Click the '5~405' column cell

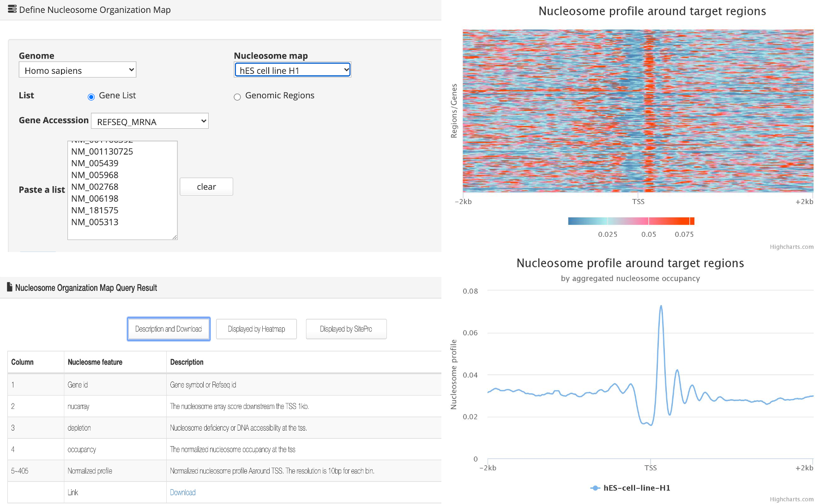[x=36, y=471]
